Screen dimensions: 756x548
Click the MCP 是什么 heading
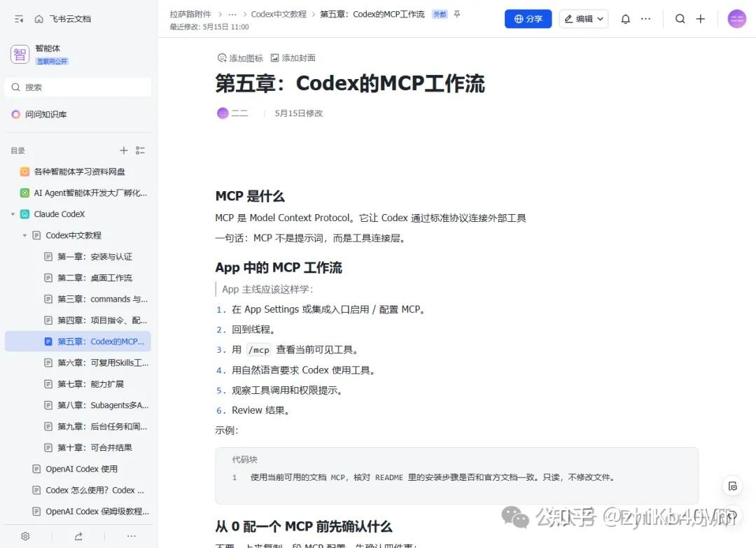coord(250,196)
